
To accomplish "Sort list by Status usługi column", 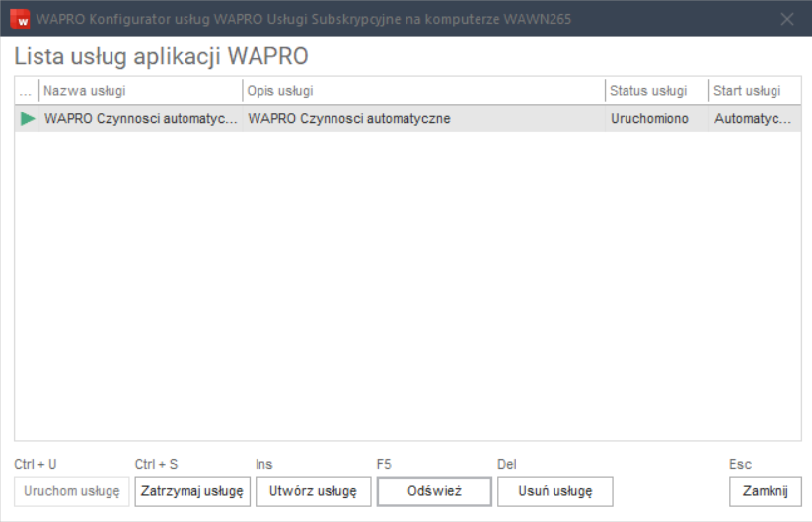I will tap(655, 91).
